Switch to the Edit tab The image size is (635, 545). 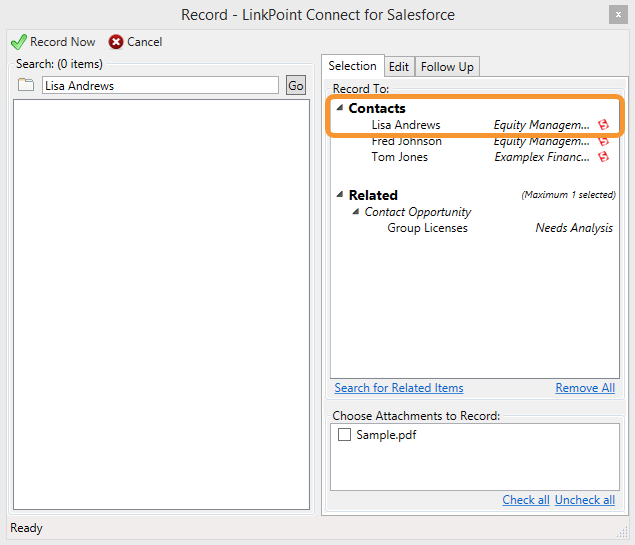coord(399,67)
